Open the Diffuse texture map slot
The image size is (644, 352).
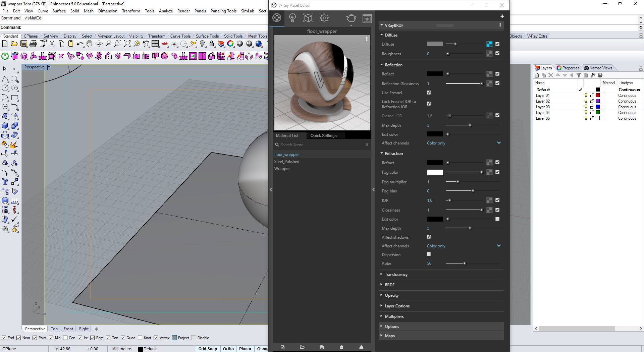point(489,44)
